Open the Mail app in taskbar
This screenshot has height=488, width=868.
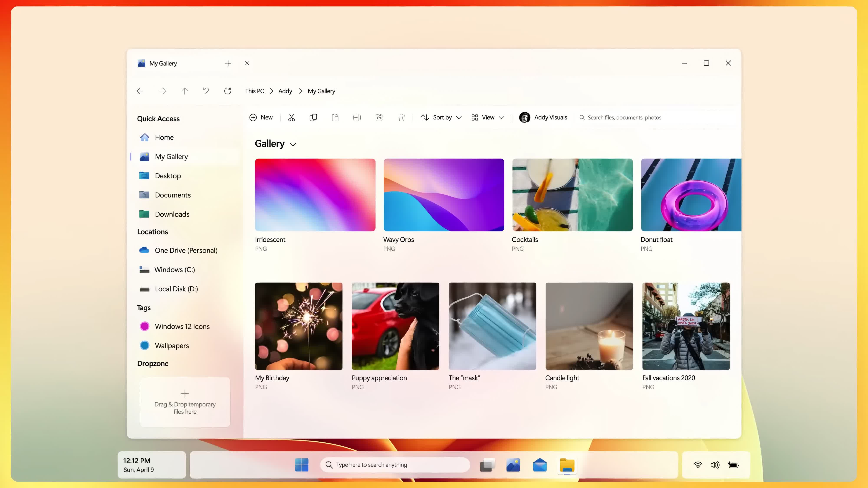tap(539, 465)
